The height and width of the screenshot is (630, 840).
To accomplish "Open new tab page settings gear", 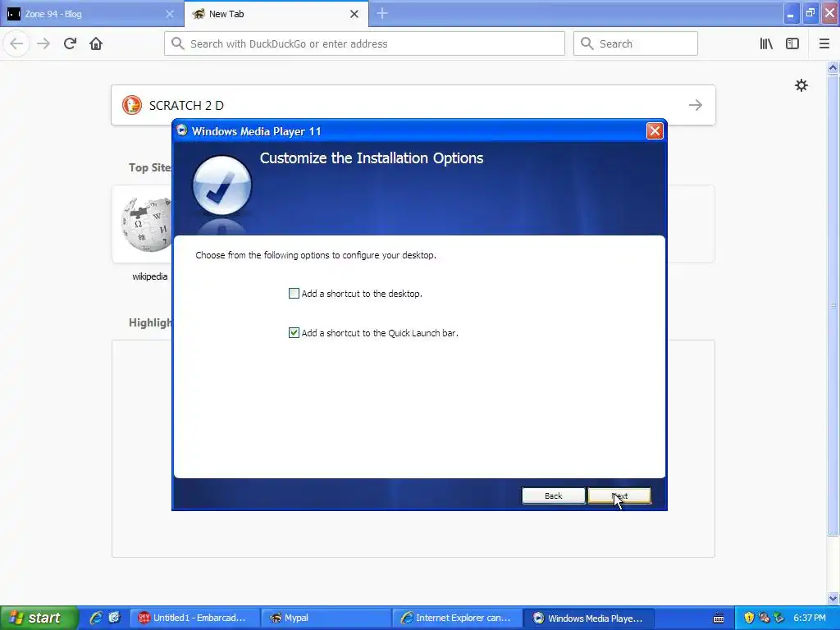I will [801, 85].
